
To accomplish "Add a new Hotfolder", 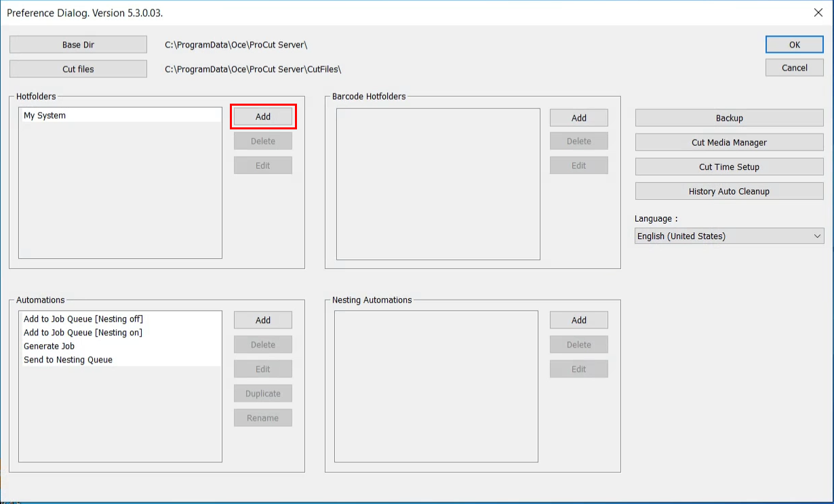I will pyautogui.click(x=263, y=117).
